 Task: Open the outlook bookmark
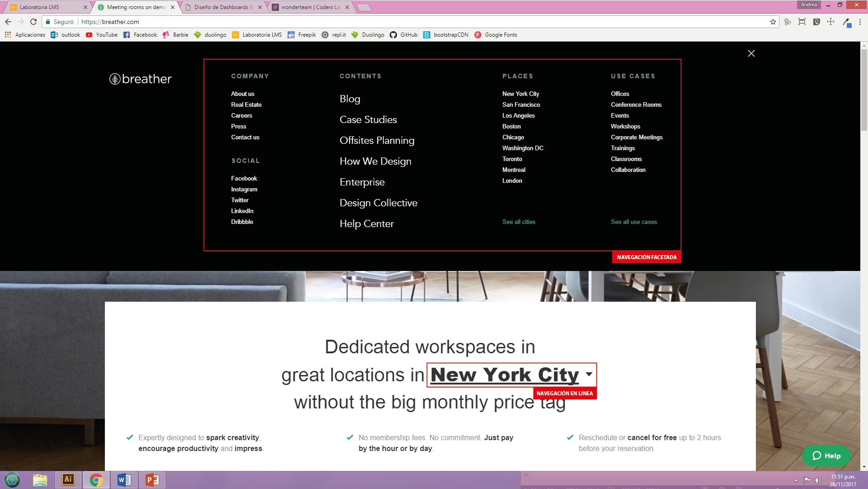tap(66, 35)
